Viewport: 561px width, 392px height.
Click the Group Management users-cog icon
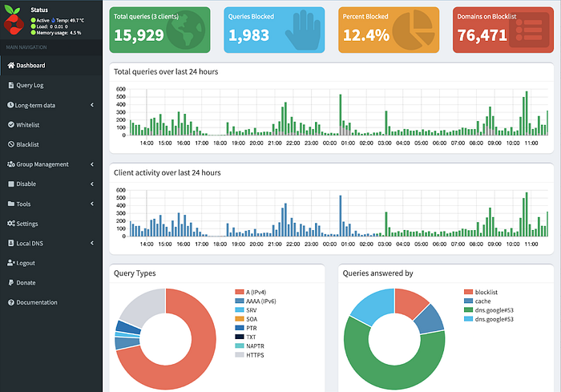pos(11,164)
